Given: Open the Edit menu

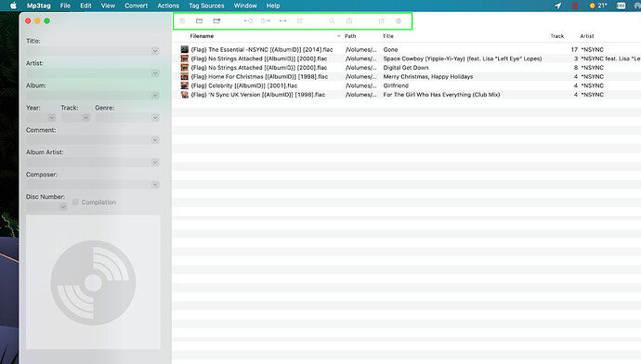Looking at the screenshot, I should pyautogui.click(x=85, y=6).
